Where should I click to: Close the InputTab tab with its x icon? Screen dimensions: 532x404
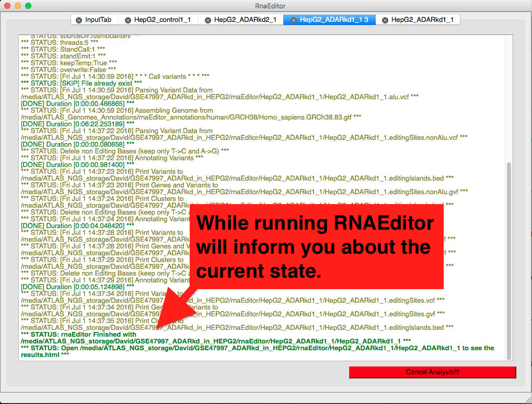pos(79,20)
